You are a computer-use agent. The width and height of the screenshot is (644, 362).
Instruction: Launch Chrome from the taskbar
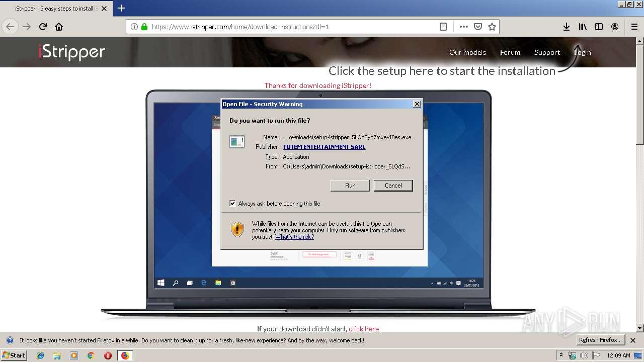[91, 355]
